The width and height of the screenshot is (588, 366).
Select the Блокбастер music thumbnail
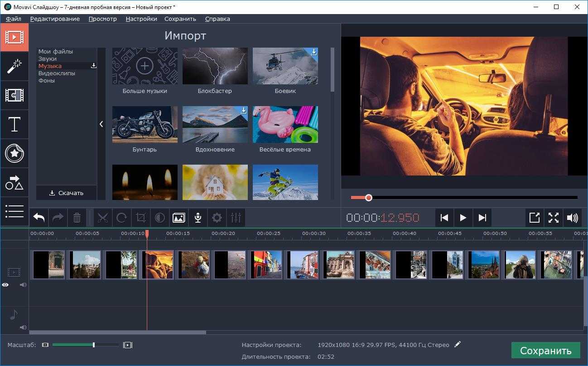tap(215, 66)
